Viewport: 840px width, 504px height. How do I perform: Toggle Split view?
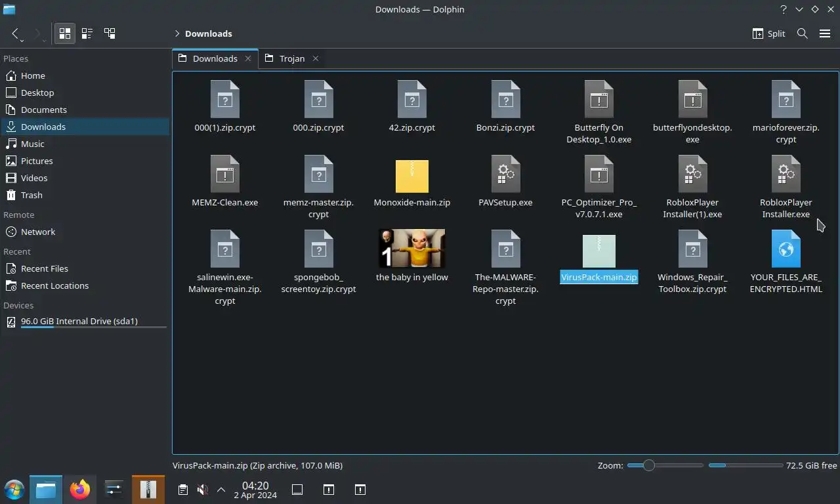coord(768,33)
